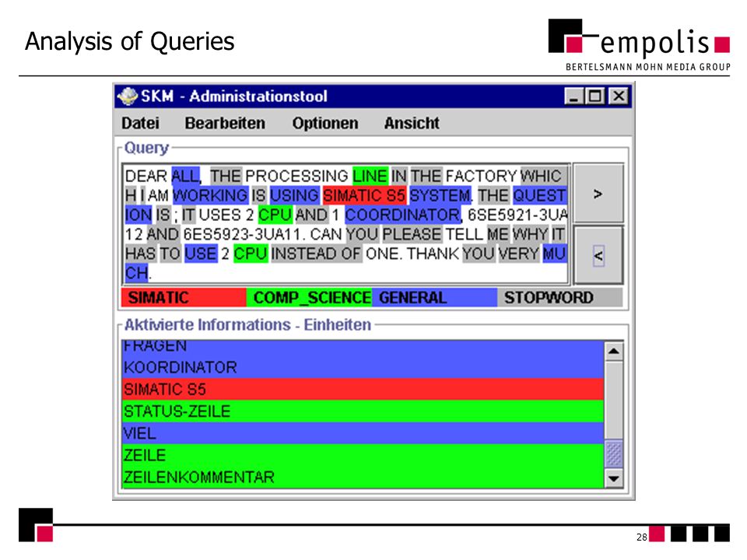This screenshot has width=747, height=560.
Task: Open the Ansicht menu
Action: pos(412,124)
